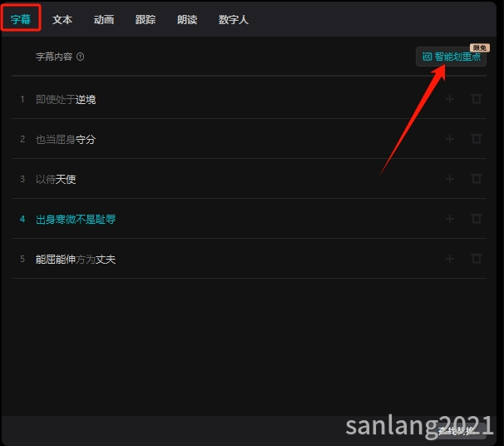Open the 文本 tab

[x=62, y=20]
